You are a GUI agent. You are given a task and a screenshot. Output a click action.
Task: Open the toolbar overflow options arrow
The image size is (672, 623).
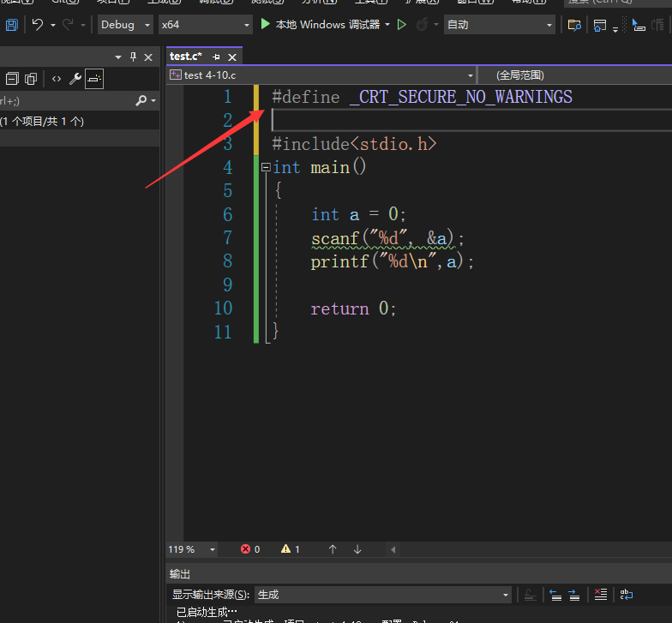(x=615, y=29)
